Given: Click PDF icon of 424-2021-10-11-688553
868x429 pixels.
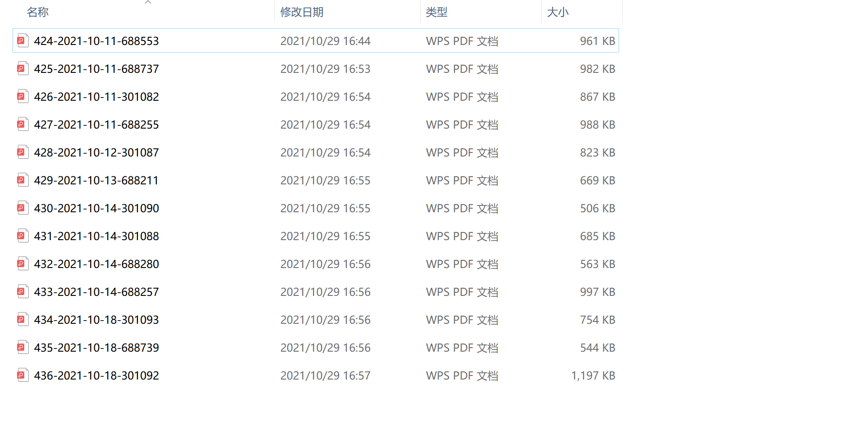Looking at the screenshot, I should point(23,40).
